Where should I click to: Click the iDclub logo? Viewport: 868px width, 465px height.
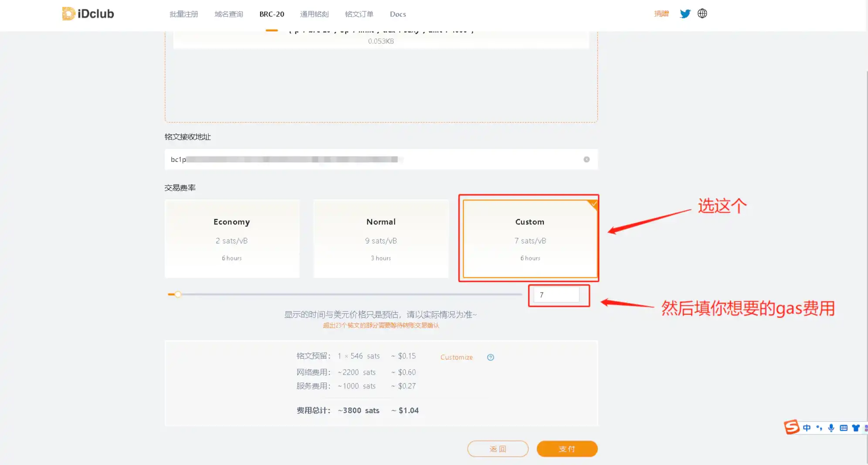coord(88,13)
